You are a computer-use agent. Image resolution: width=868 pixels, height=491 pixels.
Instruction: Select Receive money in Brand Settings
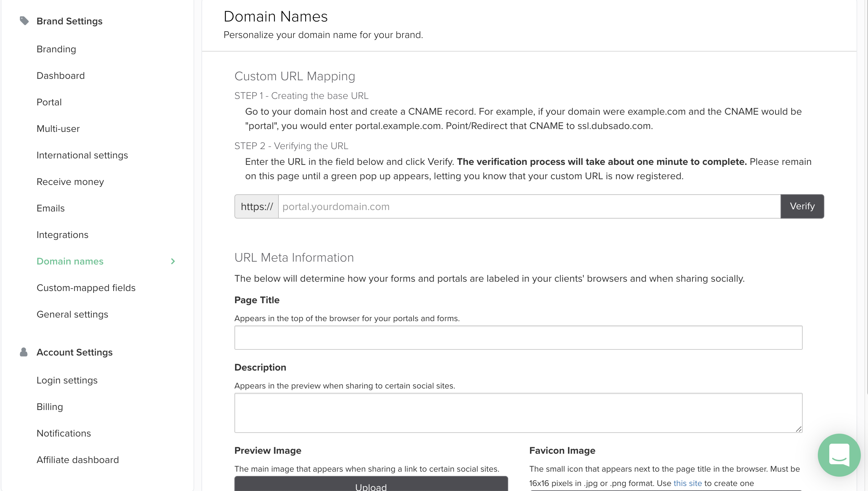coord(70,182)
